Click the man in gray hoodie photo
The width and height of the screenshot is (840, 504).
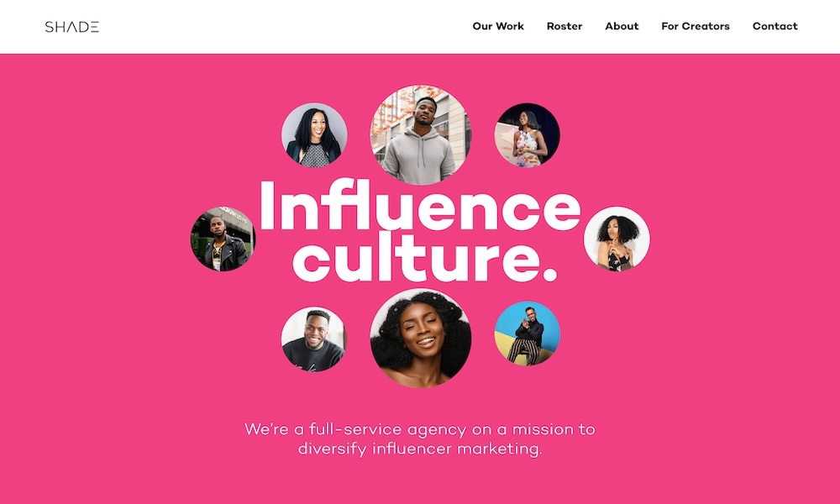[x=420, y=134]
